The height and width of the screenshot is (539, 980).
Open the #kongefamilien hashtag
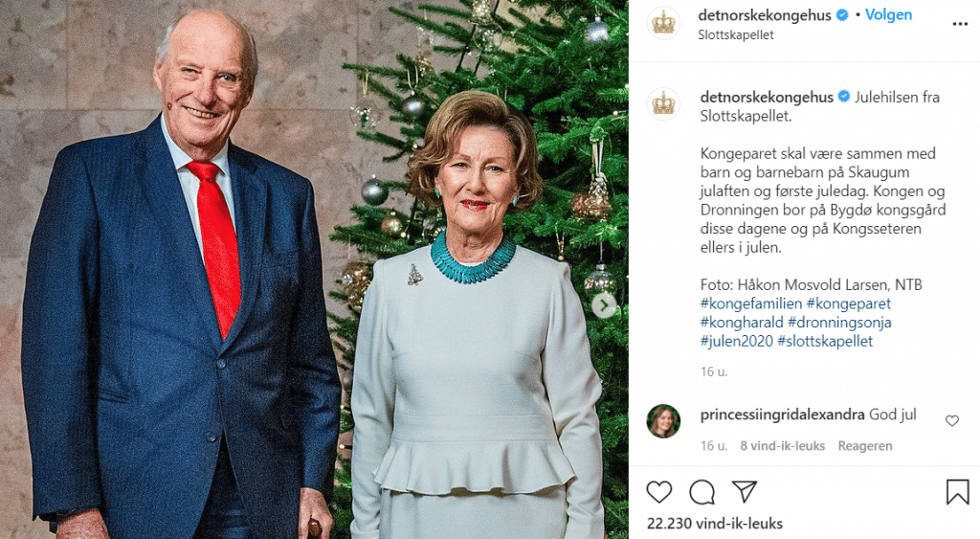click(750, 303)
